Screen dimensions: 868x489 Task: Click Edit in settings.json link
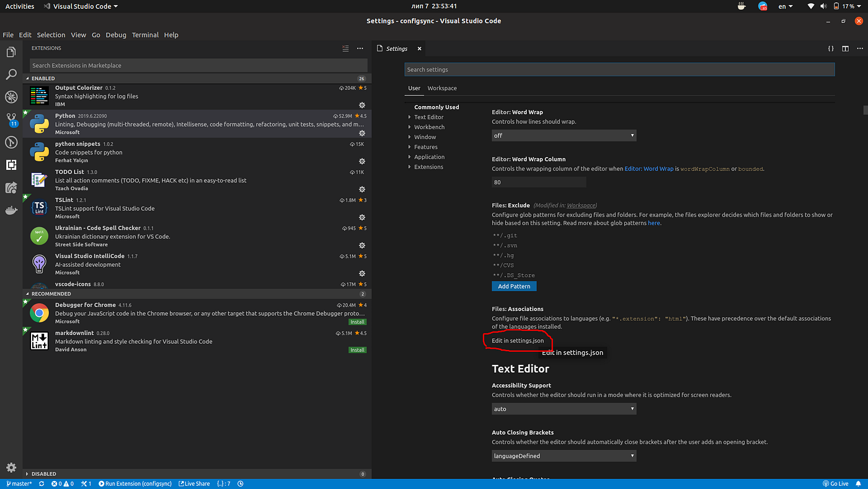518,341
